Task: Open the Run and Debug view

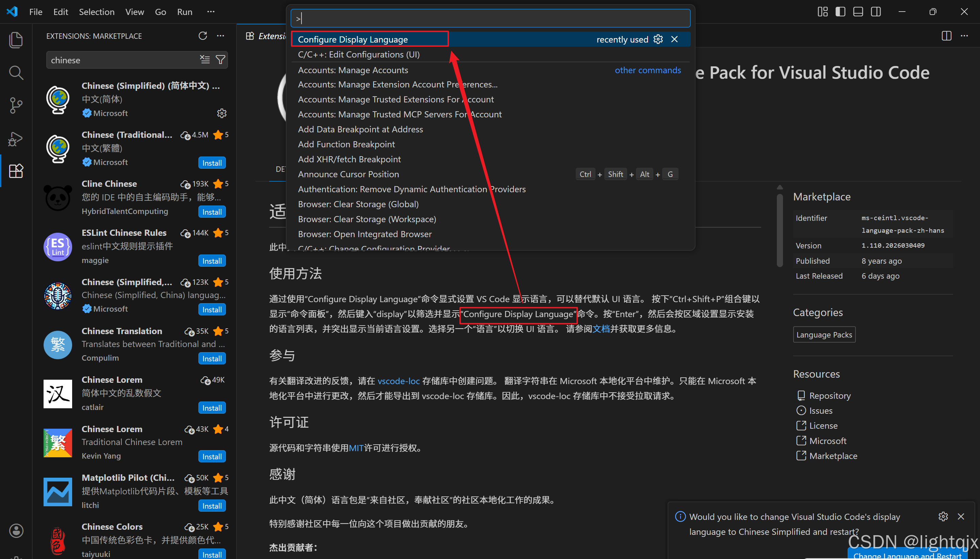Action: 16,138
